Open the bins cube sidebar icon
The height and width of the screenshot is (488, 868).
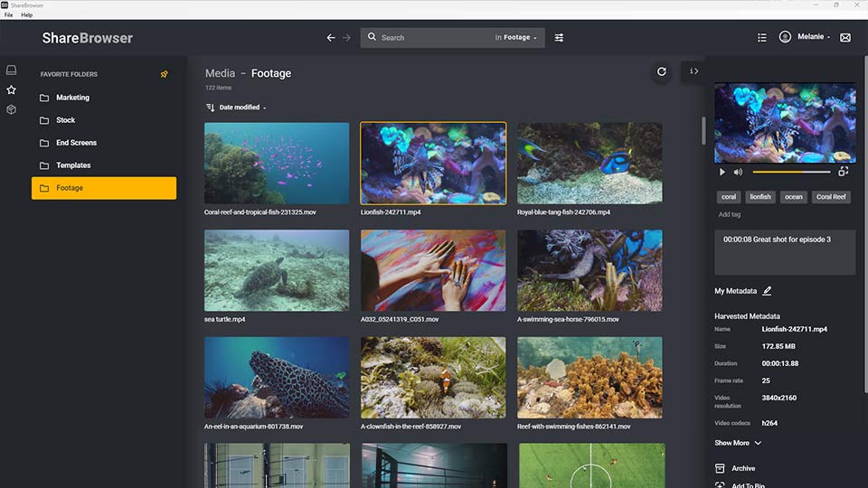pyautogui.click(x=11, y=109)
